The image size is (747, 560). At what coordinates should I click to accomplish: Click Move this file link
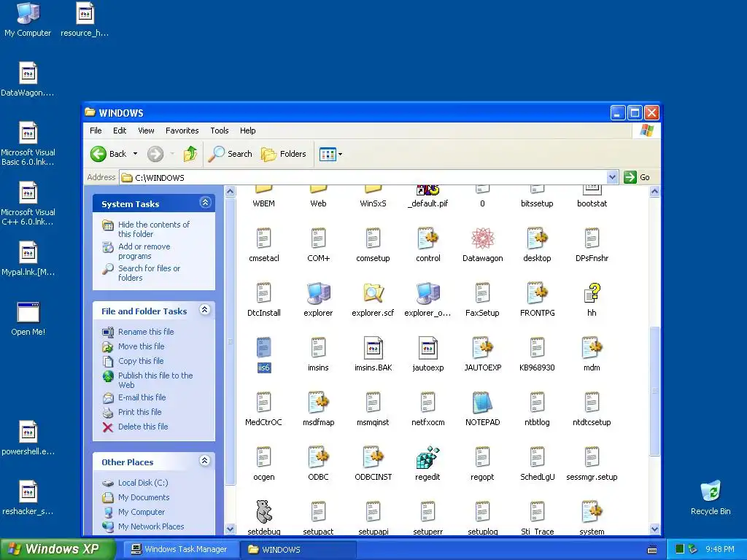(141, 346)
